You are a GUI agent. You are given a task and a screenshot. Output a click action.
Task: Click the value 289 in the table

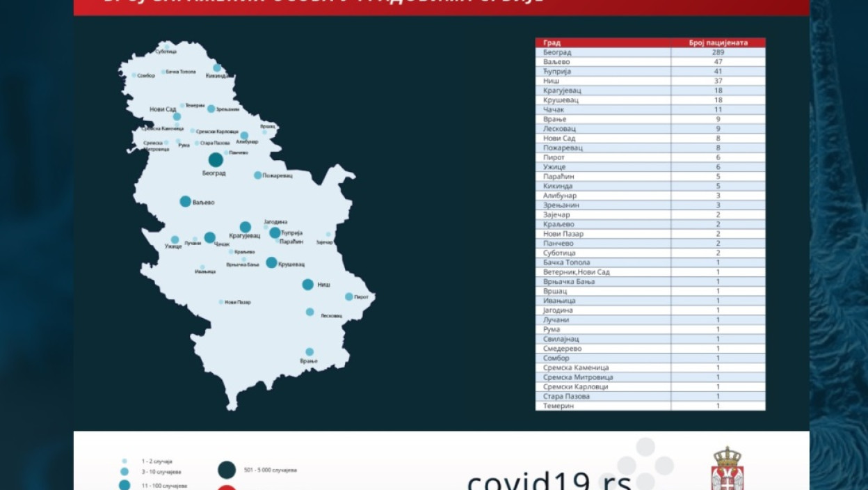coord(718,52)
